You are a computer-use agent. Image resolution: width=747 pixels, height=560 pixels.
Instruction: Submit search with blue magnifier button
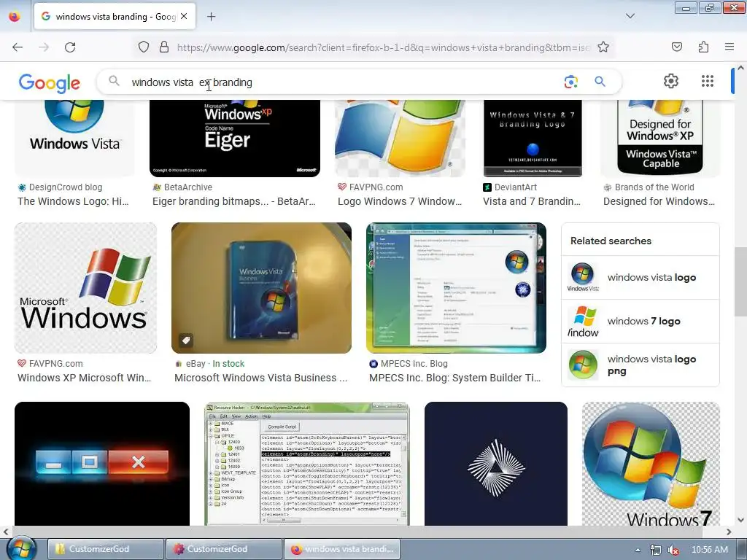point(600,82)
